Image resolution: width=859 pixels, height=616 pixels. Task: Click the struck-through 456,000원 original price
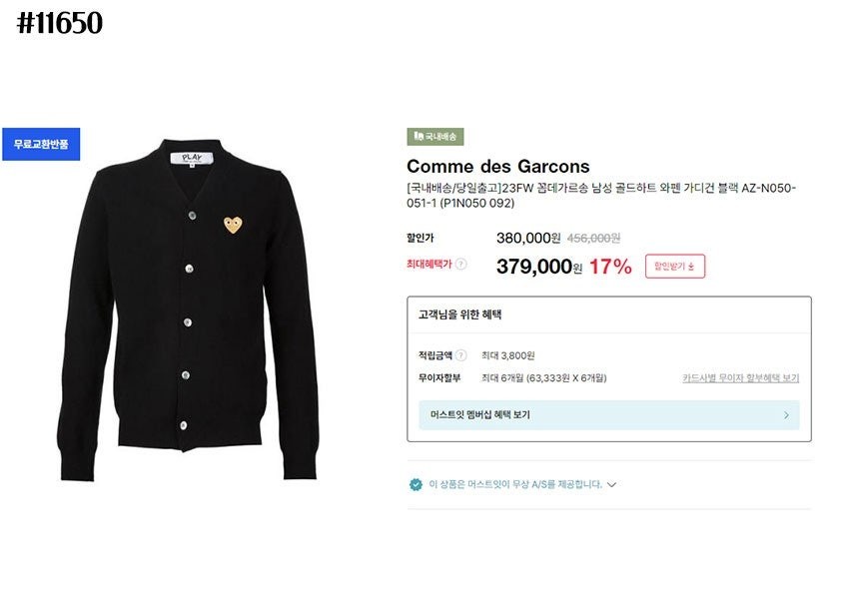(x=593, y=238)
